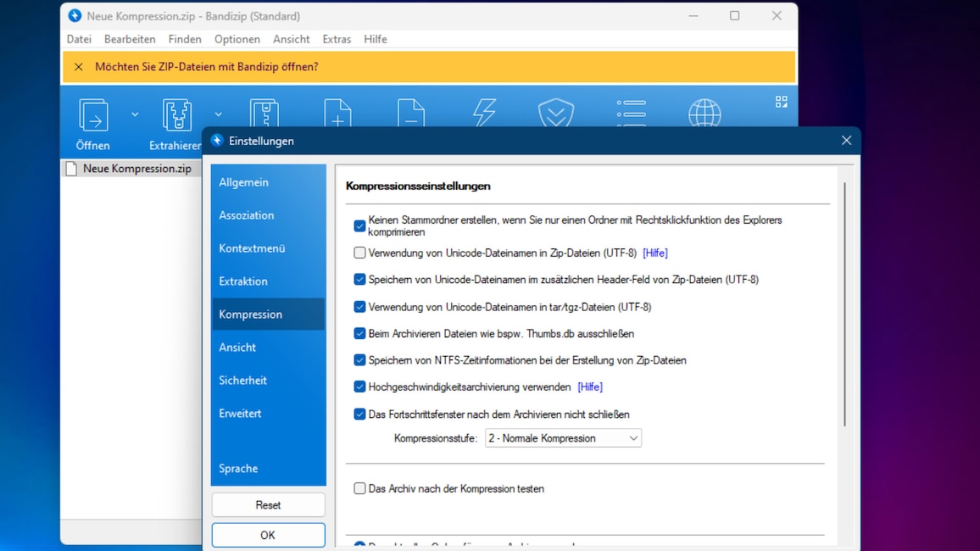Viewport: 980px width, 551px height.
Task: Switch to Sicherheit settings tab
Action: point(268,381)
